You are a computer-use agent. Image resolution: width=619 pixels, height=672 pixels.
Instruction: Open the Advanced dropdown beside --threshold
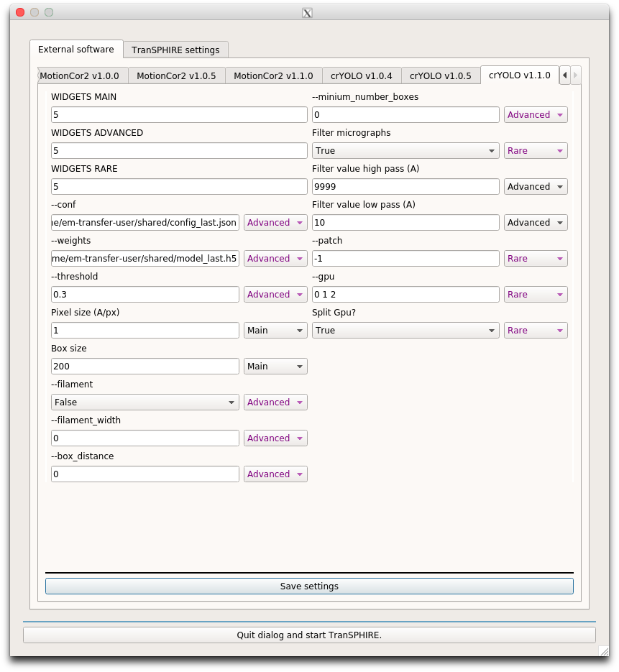click(275, 294)
